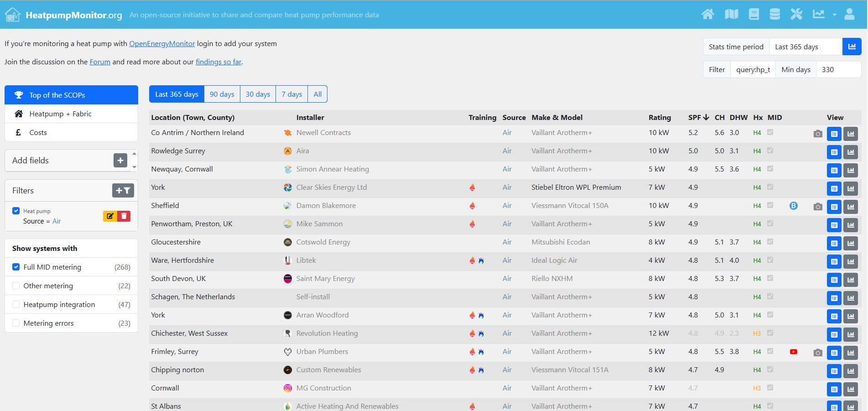Screen dimensions: 868x411
Task: View chart for Chipping norton row
Action: click(x=851, y=371)
